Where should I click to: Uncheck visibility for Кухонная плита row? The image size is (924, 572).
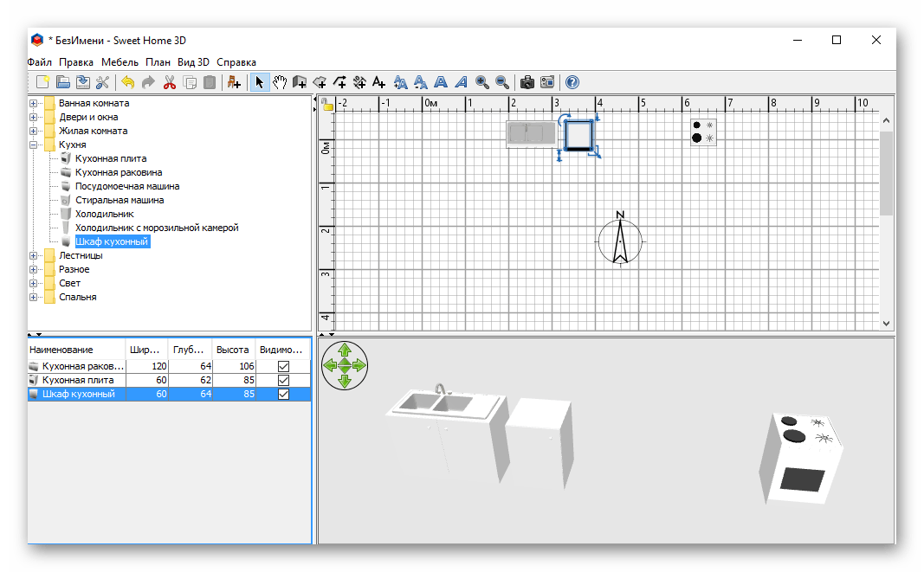point(283,380)
